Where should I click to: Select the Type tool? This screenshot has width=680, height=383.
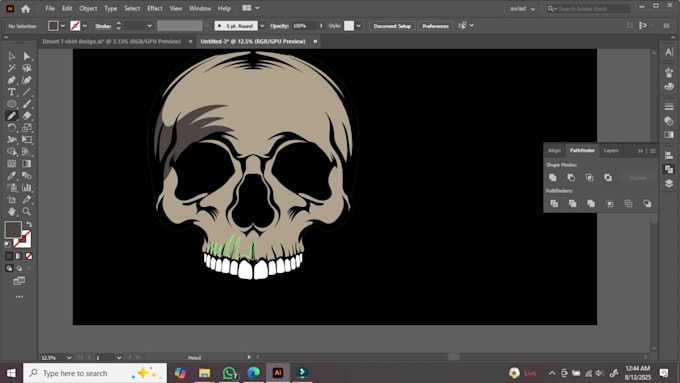click(12, 92)
